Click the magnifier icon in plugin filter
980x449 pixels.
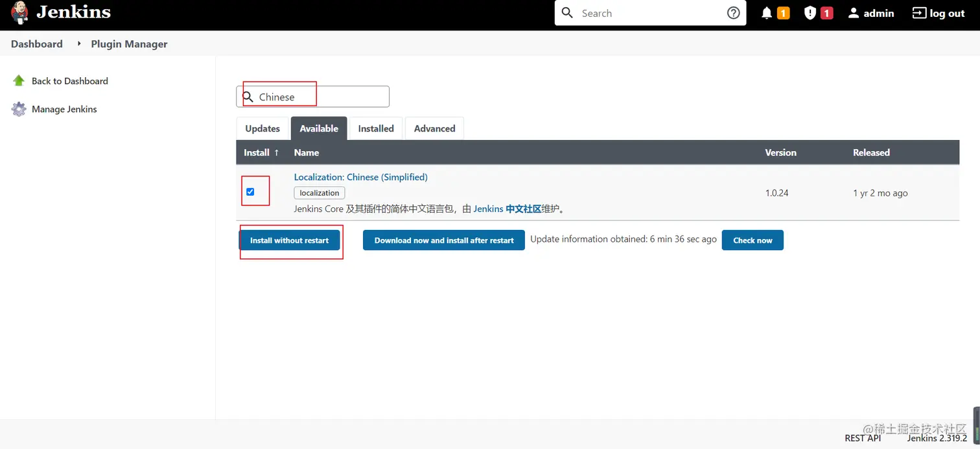[x=248, y=97]
